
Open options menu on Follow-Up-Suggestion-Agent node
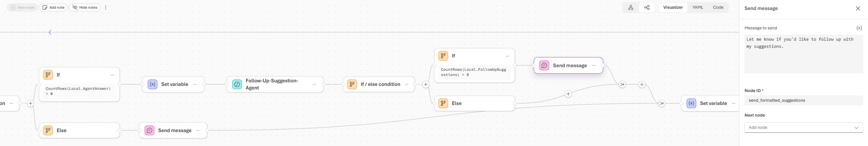[314, 84]
